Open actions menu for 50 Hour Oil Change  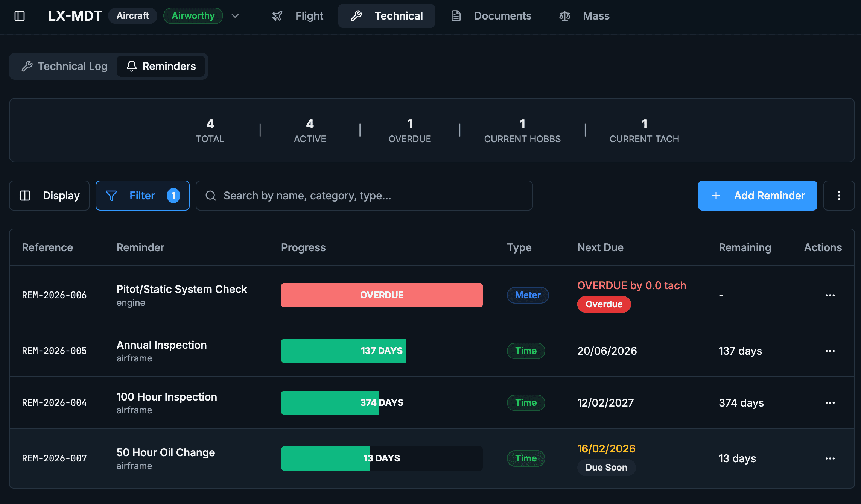click(x=830, y=458)
